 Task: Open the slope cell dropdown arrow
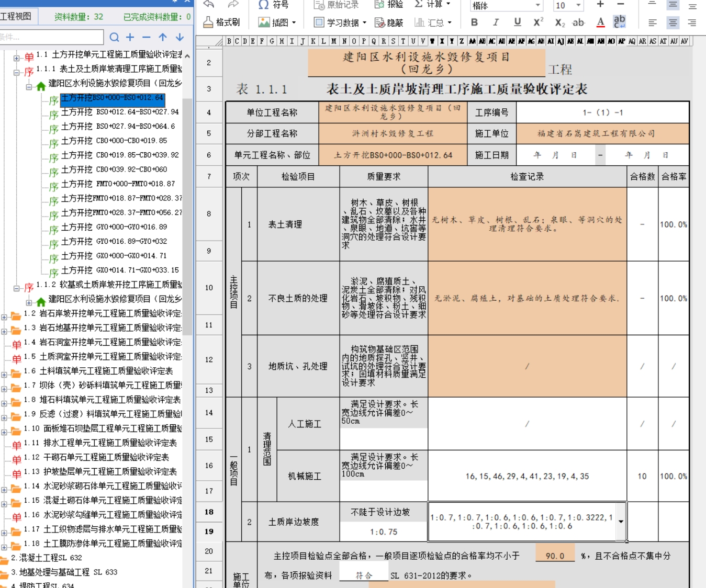[621, 522]
